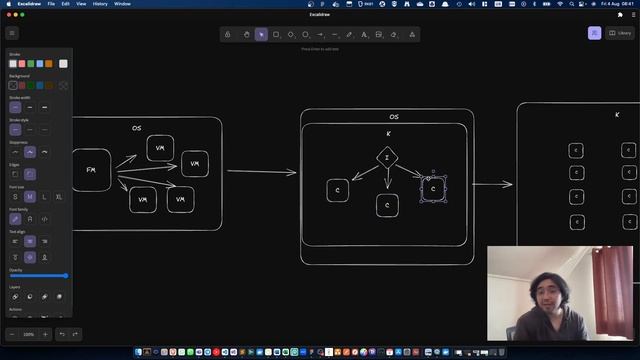Image resolution: width=640 pixels, height=360 pixels.
Task: Select the Arrow tool
Action: point(320,35)
